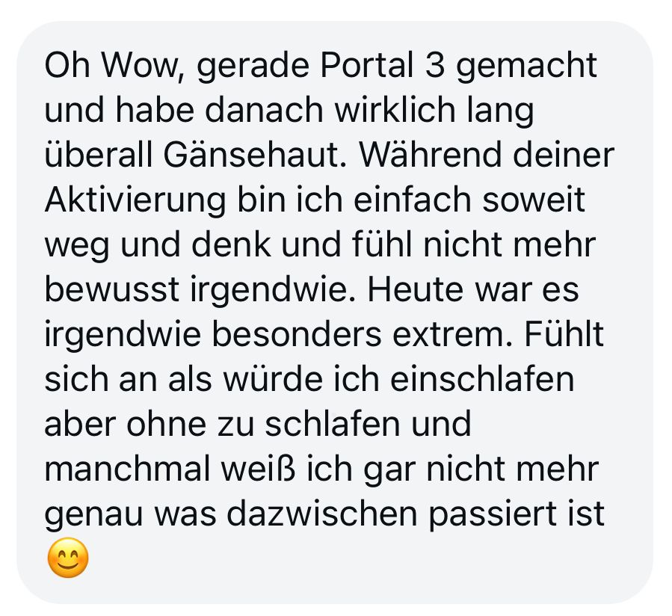Click the word "Gänsehaut" in the message
Image resolution: width=672 pixels, height=616 pixels.
click(x=255, y=155)
